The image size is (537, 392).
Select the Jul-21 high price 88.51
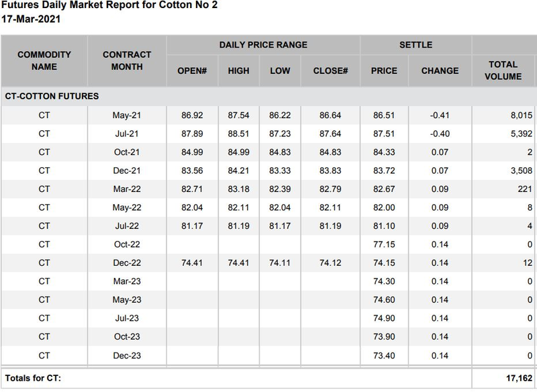click(238, 134)
